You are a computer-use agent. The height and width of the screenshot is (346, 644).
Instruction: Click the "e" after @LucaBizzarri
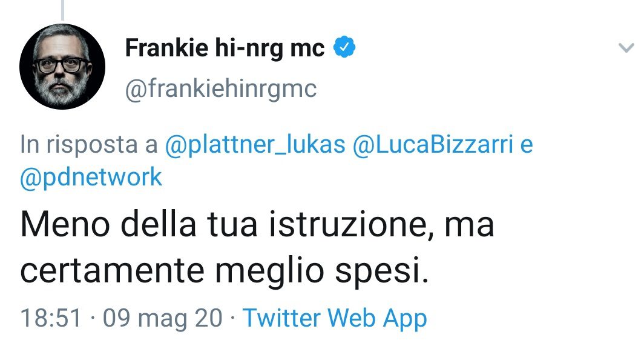(x=527, y=145)
